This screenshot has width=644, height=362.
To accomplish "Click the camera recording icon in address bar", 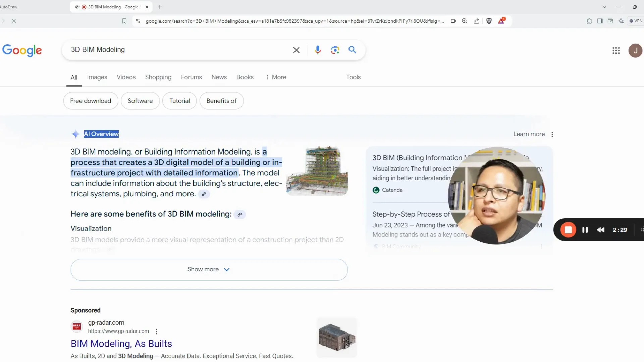I will pyautogui.click(x=453, y=21).
